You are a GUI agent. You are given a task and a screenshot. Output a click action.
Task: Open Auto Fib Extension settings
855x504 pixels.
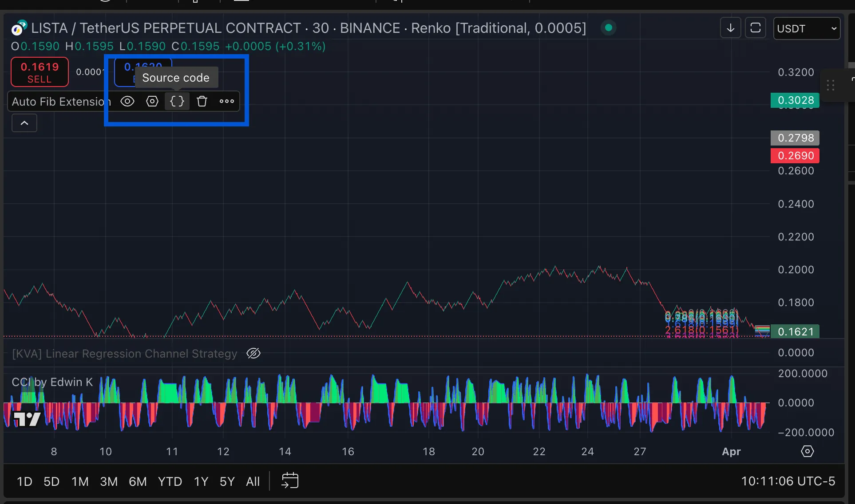click(152, 101)
